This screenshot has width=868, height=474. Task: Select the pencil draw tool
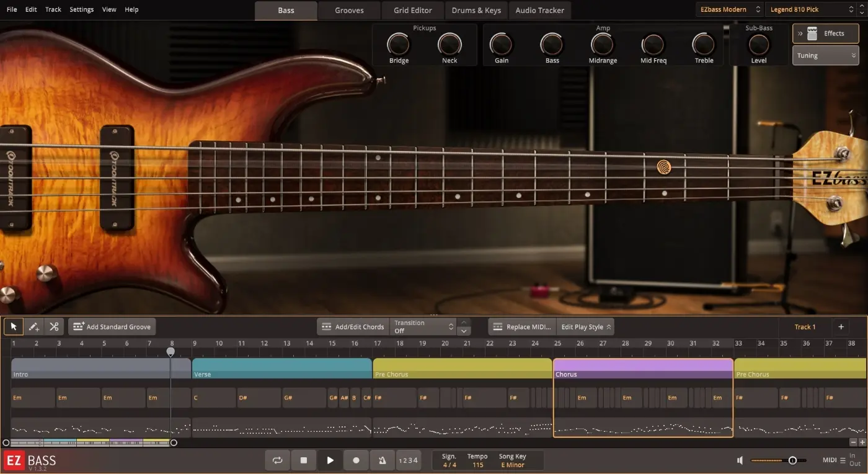tap(34, 326)
